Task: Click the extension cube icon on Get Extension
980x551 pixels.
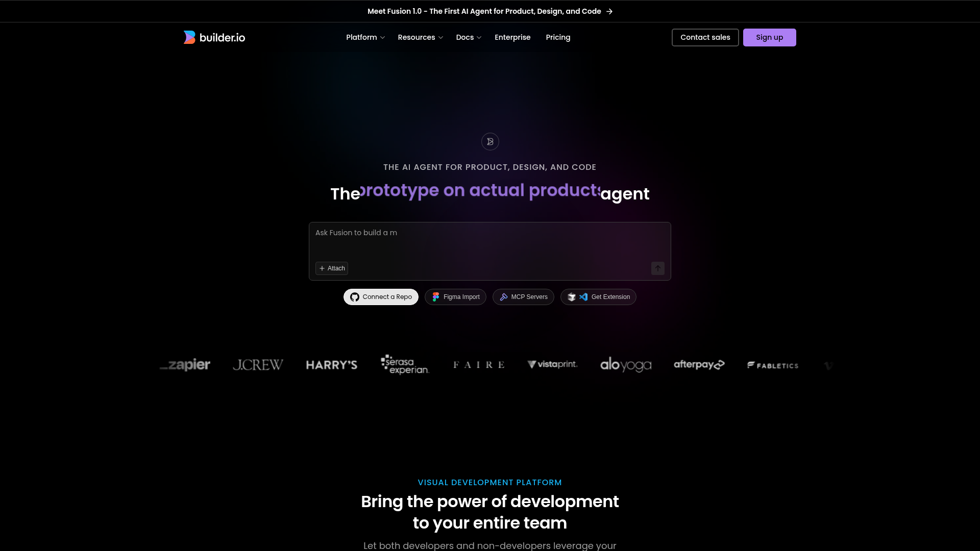Action: point(572,296)
